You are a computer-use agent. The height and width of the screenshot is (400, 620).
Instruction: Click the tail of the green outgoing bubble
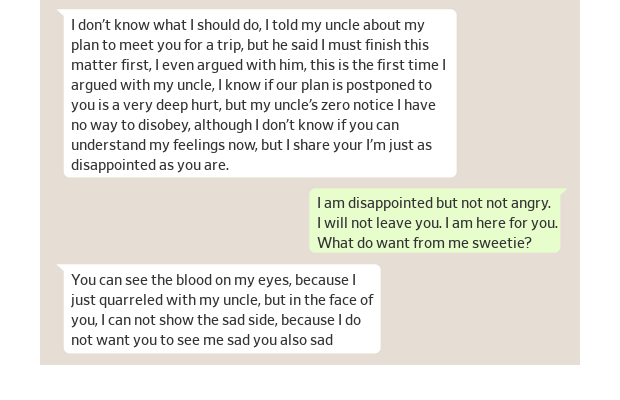click(563, 192)
